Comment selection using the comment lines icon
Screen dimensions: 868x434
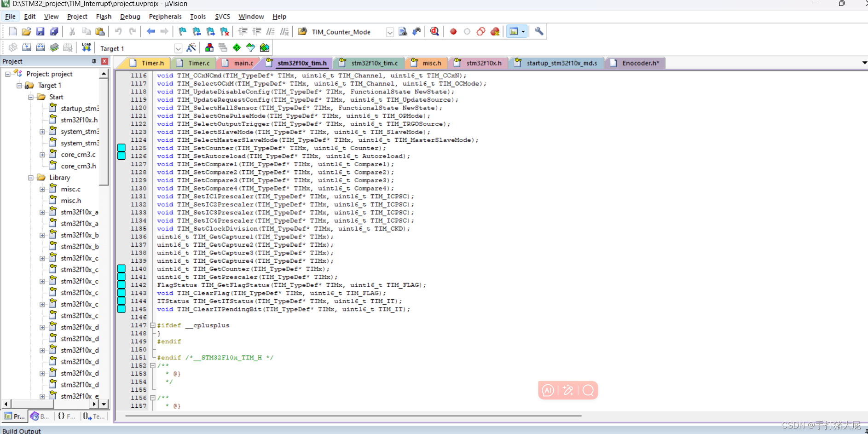(271, 31)
